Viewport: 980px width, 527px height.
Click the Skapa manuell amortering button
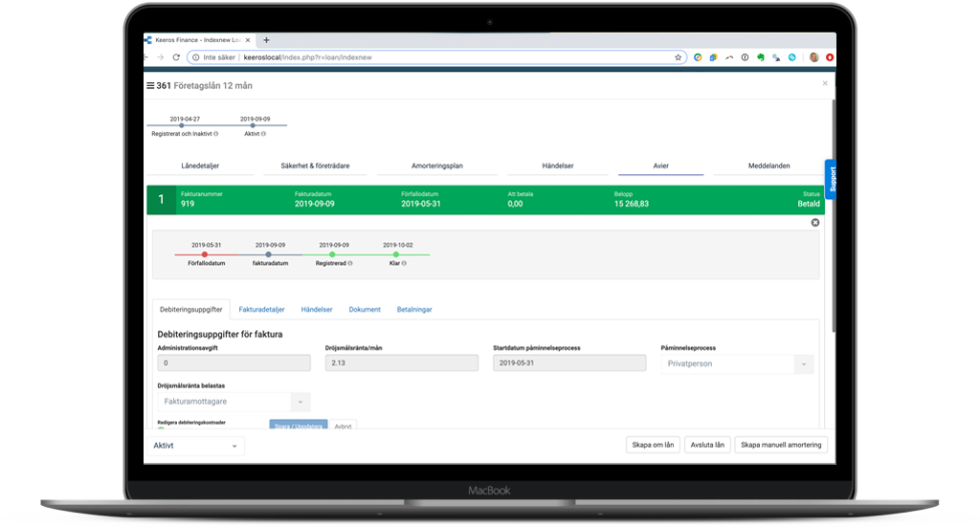(x=781, y=445)
